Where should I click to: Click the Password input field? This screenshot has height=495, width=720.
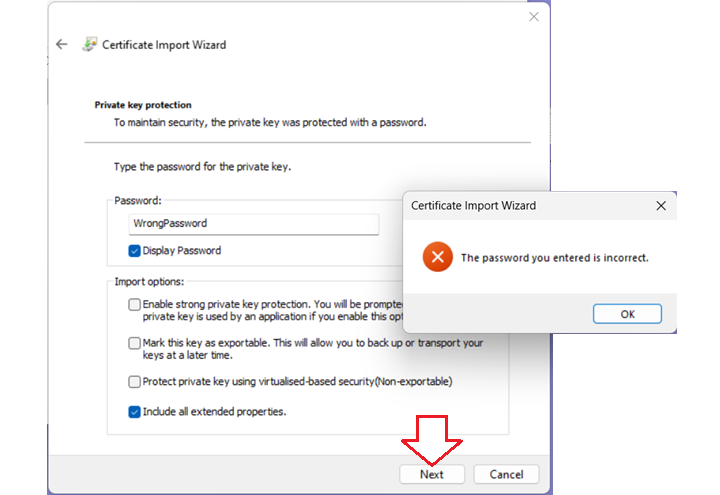[253, 224]
